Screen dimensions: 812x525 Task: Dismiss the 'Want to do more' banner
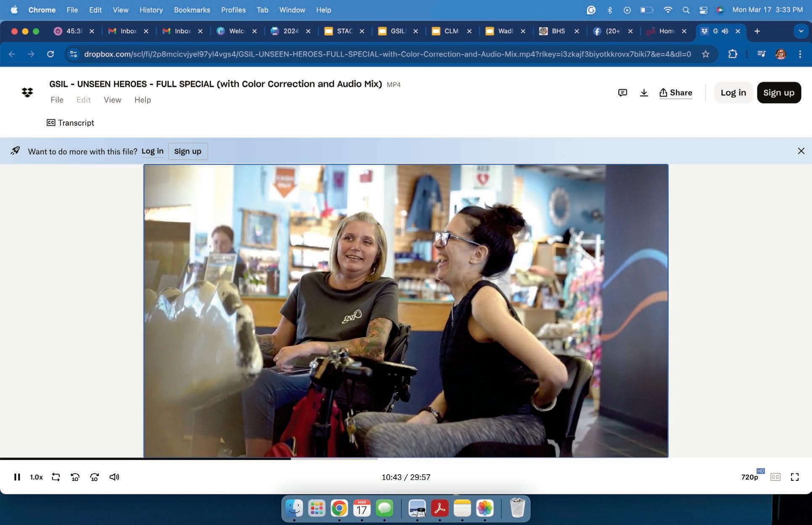[x=801, y=151]
